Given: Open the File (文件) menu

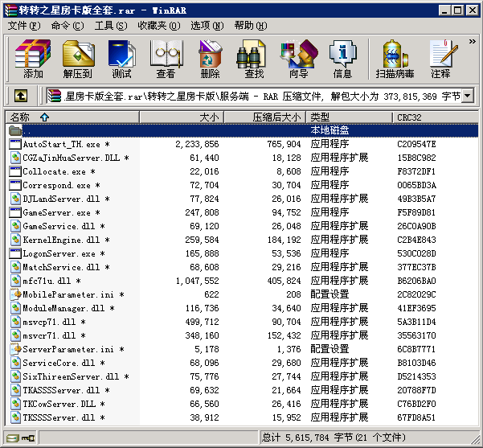Looking at the screenshot, I should click(24, 25).
